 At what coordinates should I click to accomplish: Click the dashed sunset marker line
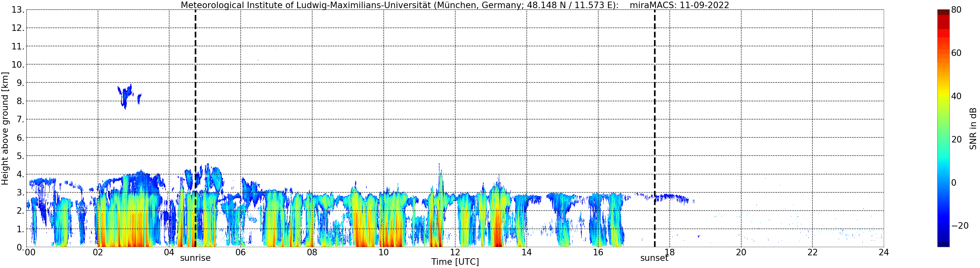[x=655, y=128]
